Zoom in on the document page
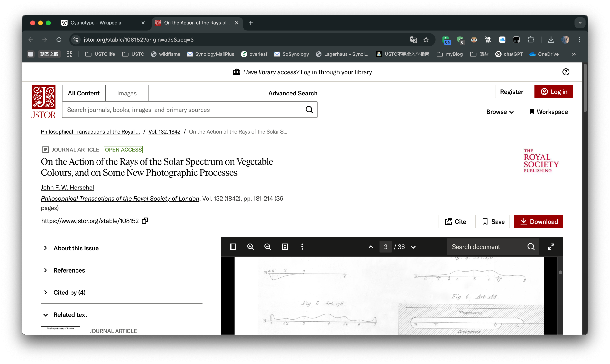Screen dimensions: 610x364 (250, 246)
